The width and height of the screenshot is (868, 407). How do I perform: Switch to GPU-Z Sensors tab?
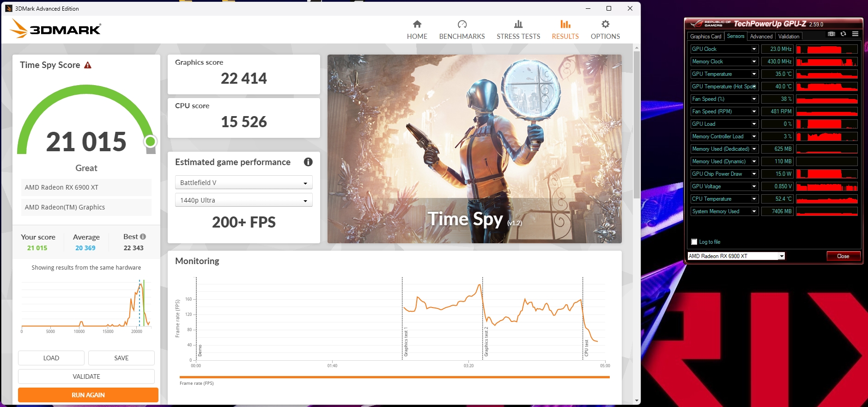coord(735,36)
